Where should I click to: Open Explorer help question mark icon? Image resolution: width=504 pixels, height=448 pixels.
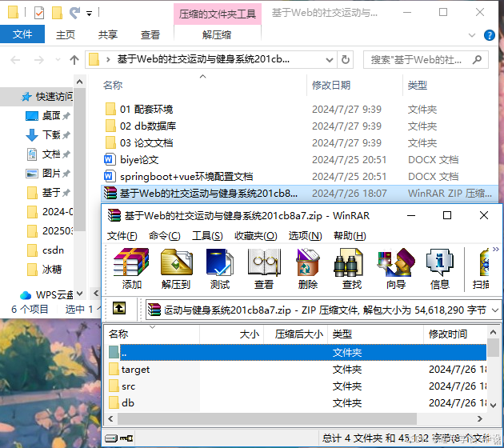pyautogui.click(x=490, y=35)
